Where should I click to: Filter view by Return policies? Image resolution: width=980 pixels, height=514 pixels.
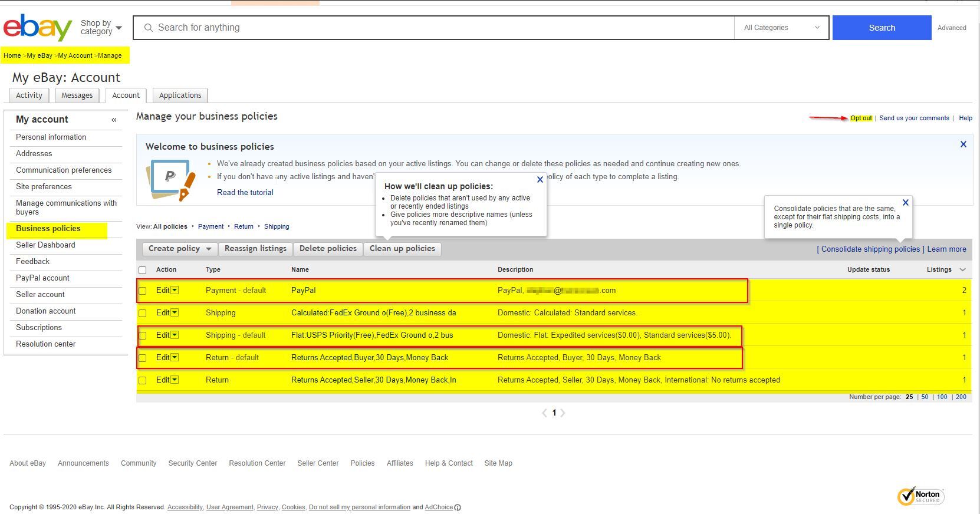[244, 227]
